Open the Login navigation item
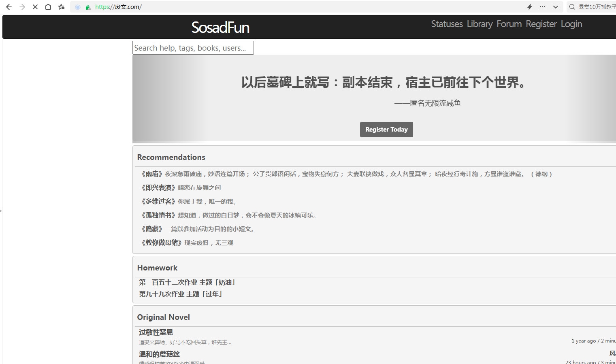 571,24
